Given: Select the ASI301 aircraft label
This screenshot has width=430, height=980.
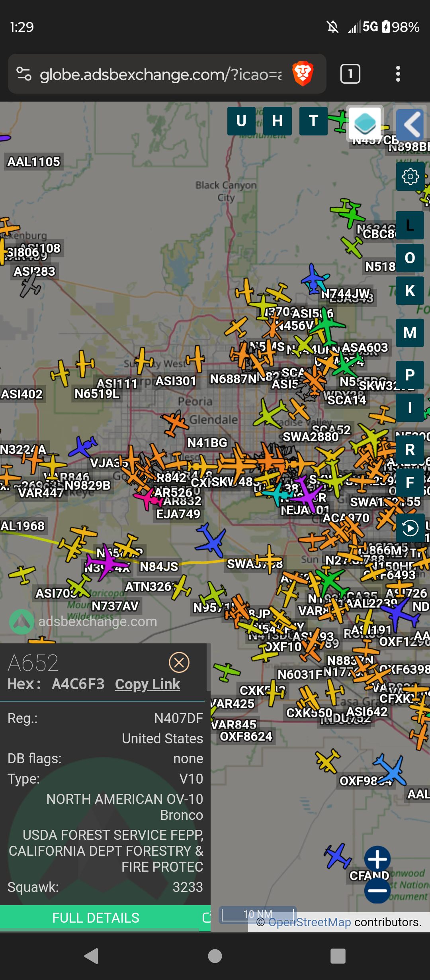Looking at the screenshot, I should 176,381.
